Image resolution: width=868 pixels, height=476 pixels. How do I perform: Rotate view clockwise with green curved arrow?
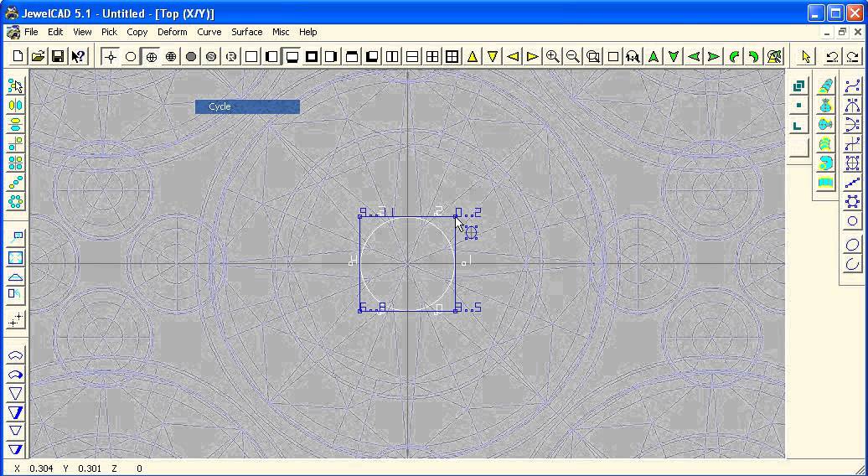(x=753, y=56)
